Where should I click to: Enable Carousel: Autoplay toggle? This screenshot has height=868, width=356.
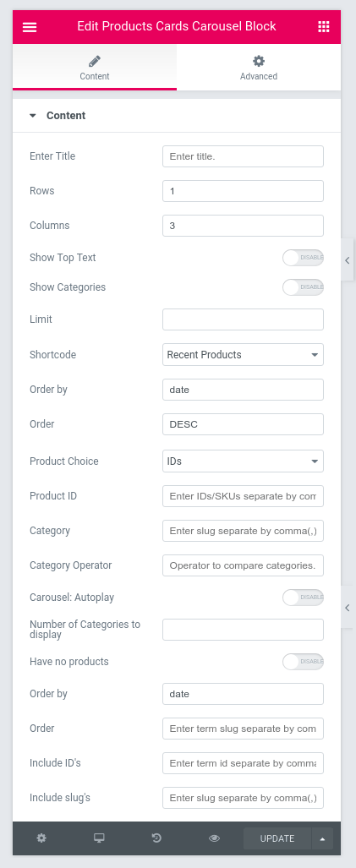click(303, 598)
